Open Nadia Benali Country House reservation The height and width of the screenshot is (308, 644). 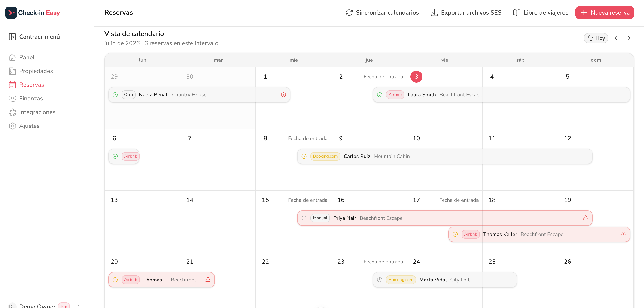[x=199, y=95]
